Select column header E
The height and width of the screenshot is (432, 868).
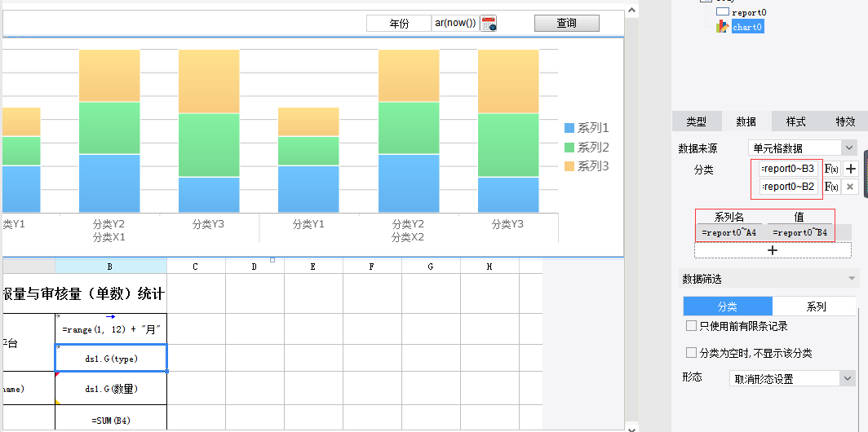[313, 266]
